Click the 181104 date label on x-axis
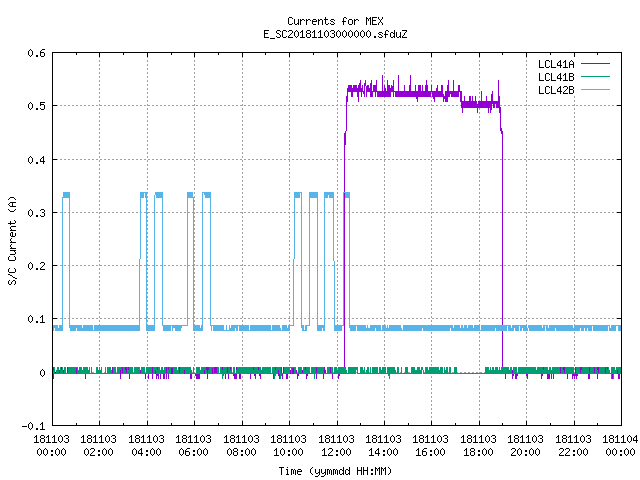The image size is (640, 480). pyautogui.click(x=620, y=439)
